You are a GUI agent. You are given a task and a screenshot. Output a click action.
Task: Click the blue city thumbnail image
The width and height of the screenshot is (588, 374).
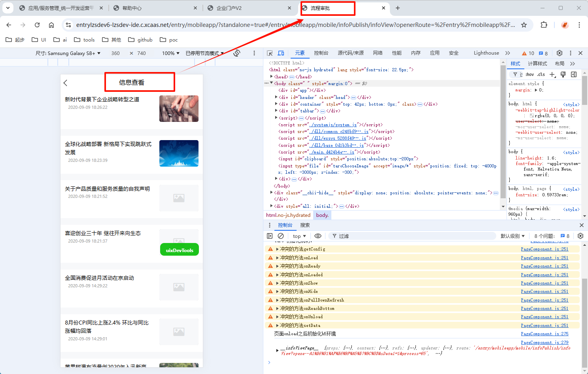click(179, 153)
